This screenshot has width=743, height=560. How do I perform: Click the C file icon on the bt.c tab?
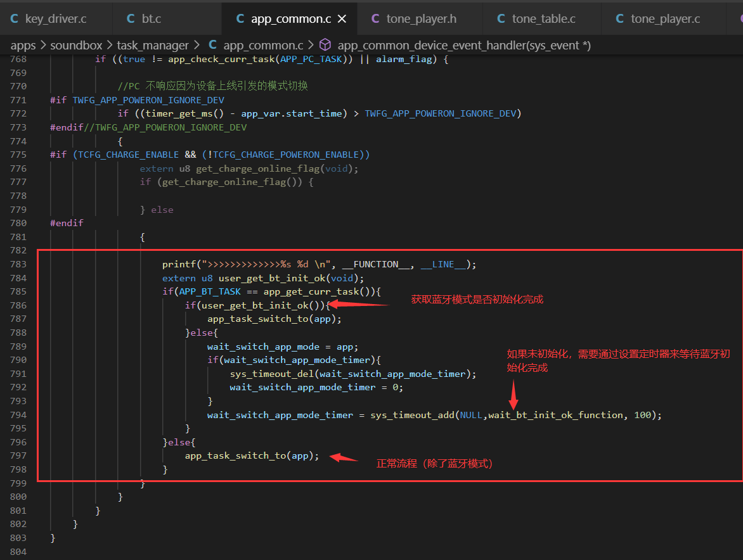[x=131, y=18]
